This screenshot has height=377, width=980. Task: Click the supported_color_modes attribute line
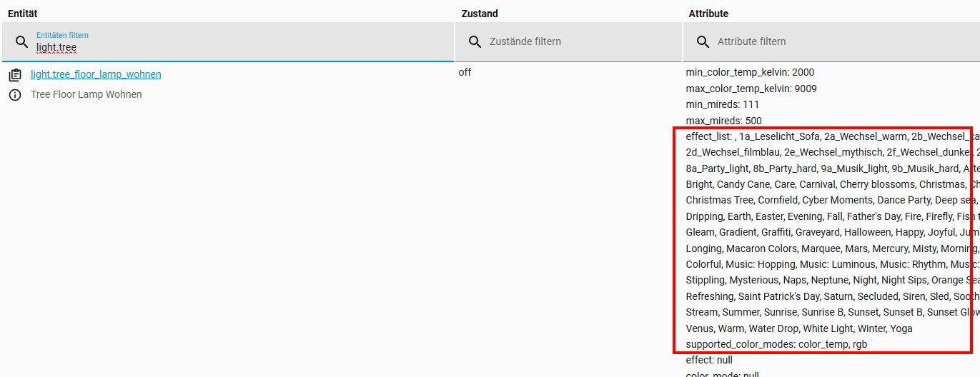click(x=777, y=344)
